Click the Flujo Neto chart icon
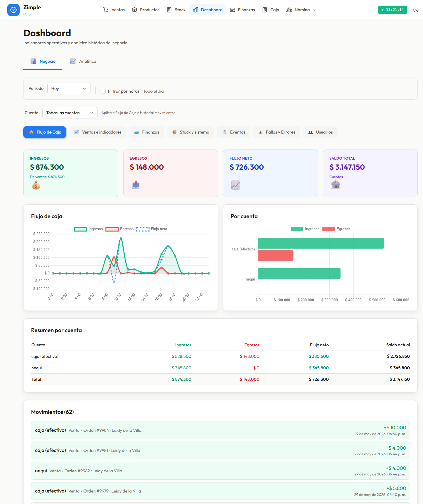The height and width of the screenshot is (504, 423). point(236,185)
